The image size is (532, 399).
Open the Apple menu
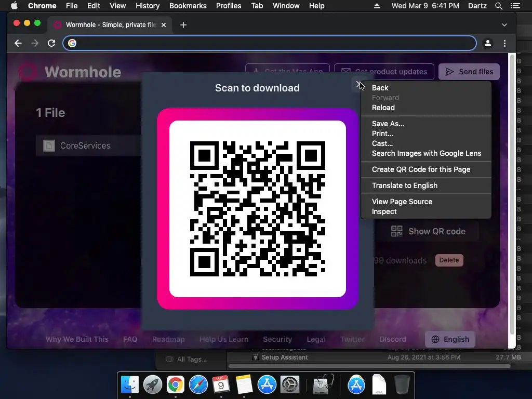coord(14,6)
